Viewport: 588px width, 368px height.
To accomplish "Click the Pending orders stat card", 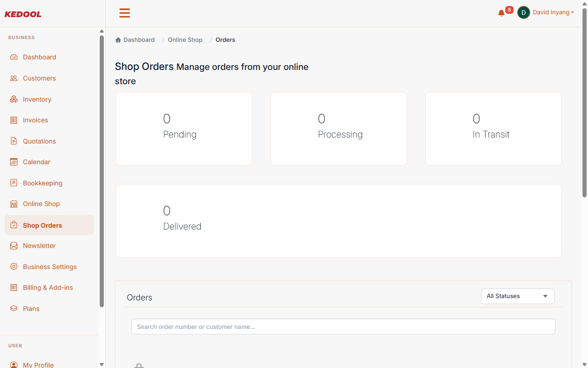I will 184,129.
